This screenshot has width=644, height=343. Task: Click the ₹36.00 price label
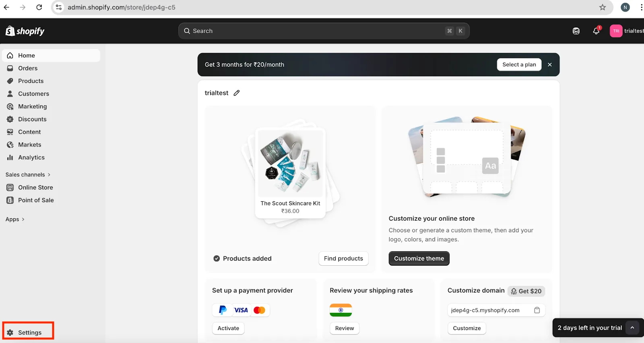click(290, 211)
